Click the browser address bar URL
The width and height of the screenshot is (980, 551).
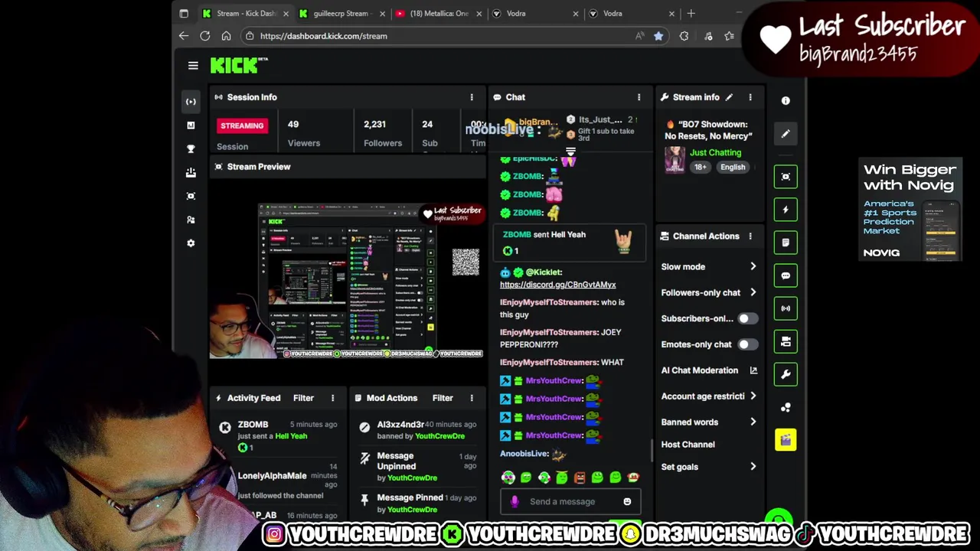point(323,36)
